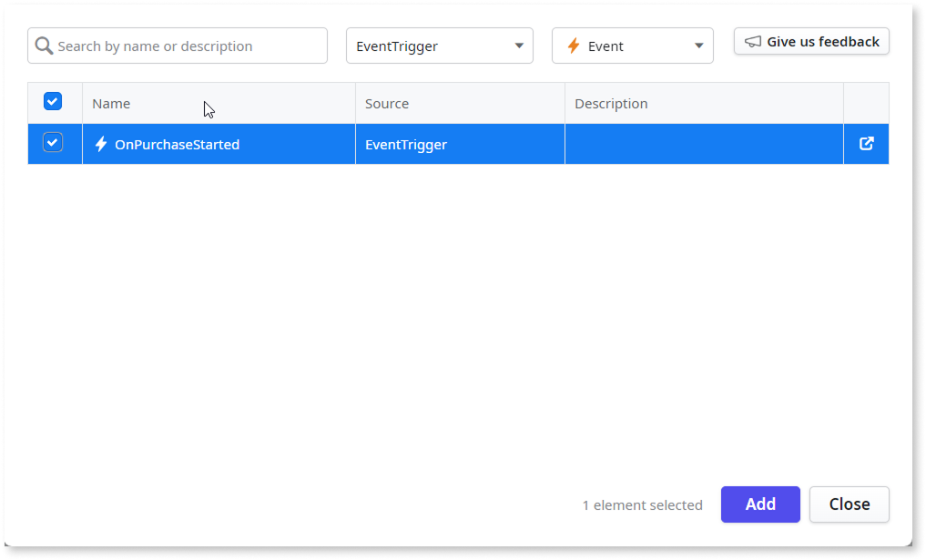Uncheck the select-all checkbox in the header
Viewport: 926px width, 560px height.
pos(53,101)
